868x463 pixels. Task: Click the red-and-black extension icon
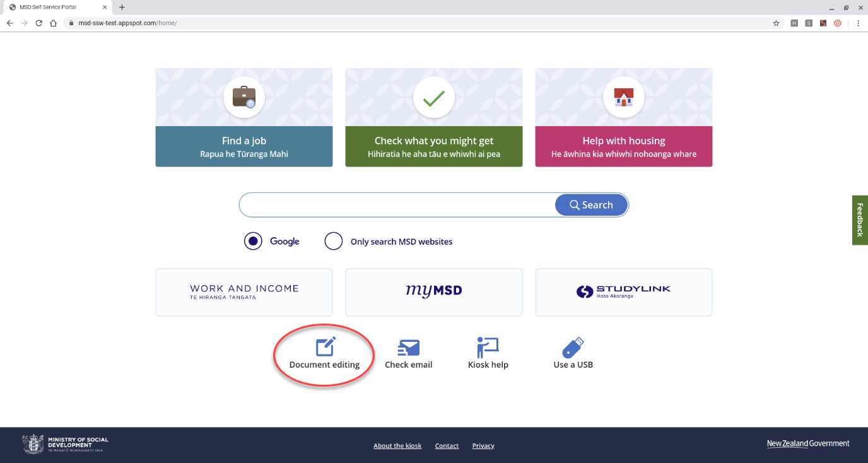[823, 23]
